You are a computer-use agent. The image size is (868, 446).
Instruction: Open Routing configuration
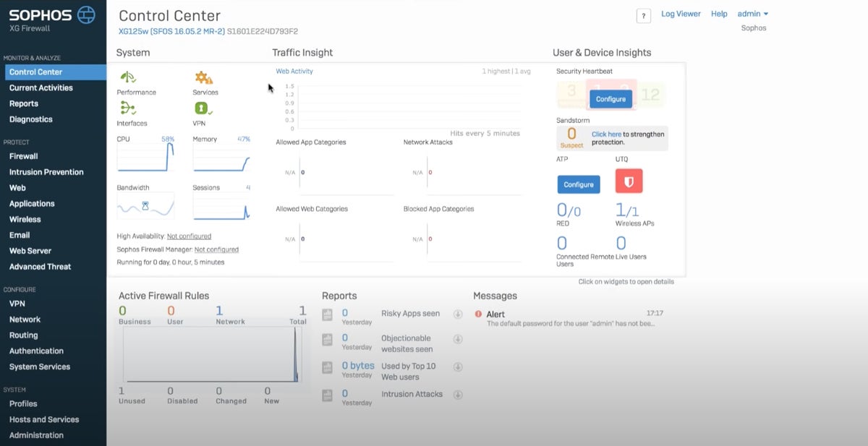point(23,335)
